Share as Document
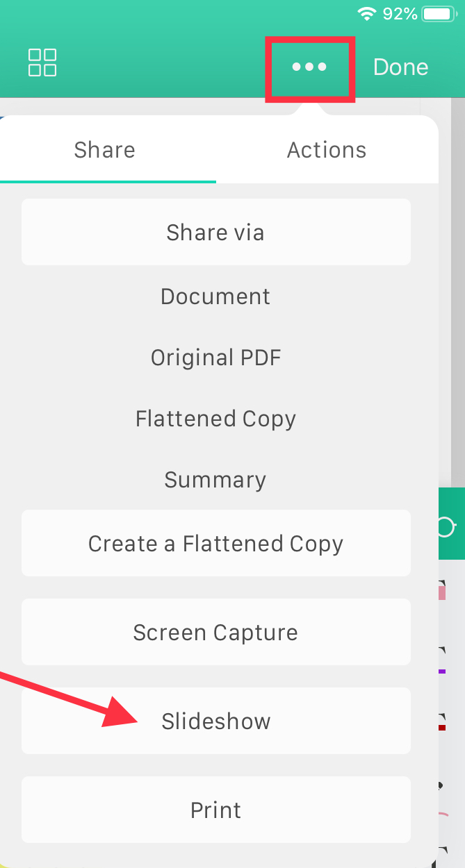This screenshot has width=465, height=868. tap(215, 297)
